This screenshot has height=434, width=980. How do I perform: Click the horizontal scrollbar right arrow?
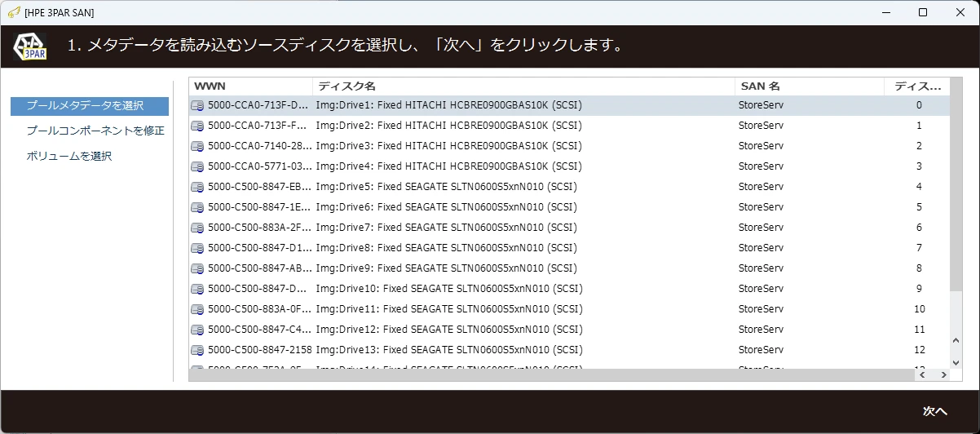pyautogui.click(x=943, y=374)
